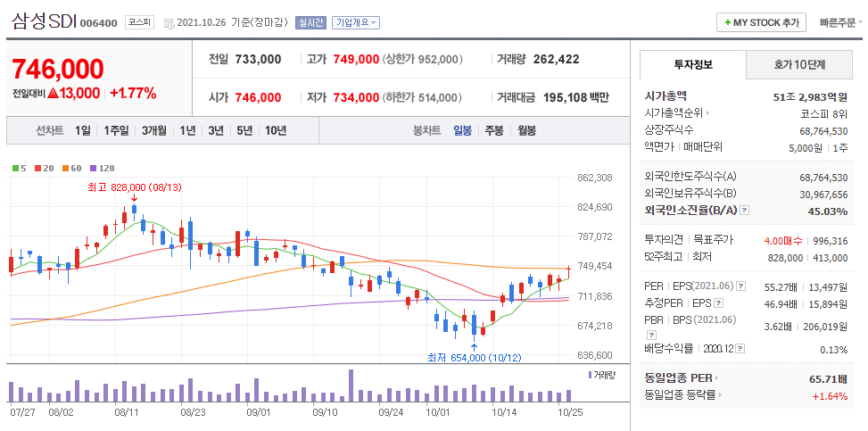The width and height of the screenshot is (868, 431).
Task: Click the 전일 value 733,000
Action: (x=258, y=59)
